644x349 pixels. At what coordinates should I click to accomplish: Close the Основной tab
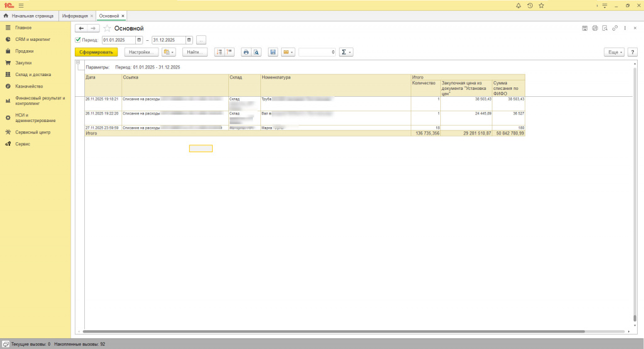(123, 16)
